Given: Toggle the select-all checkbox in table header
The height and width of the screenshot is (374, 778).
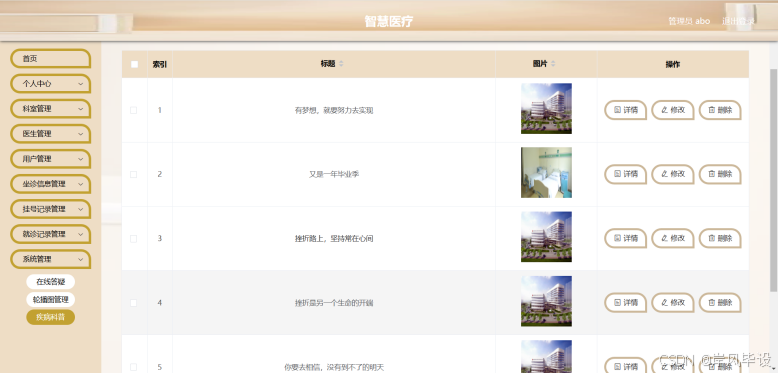Looking at the screenshot, I should pyautogui.click(x=134, y=64).
